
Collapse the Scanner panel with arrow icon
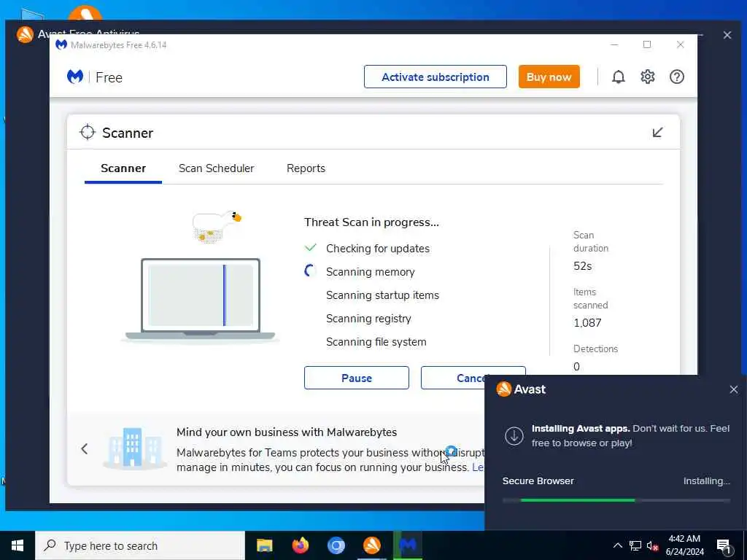click(x=657, y=133)
